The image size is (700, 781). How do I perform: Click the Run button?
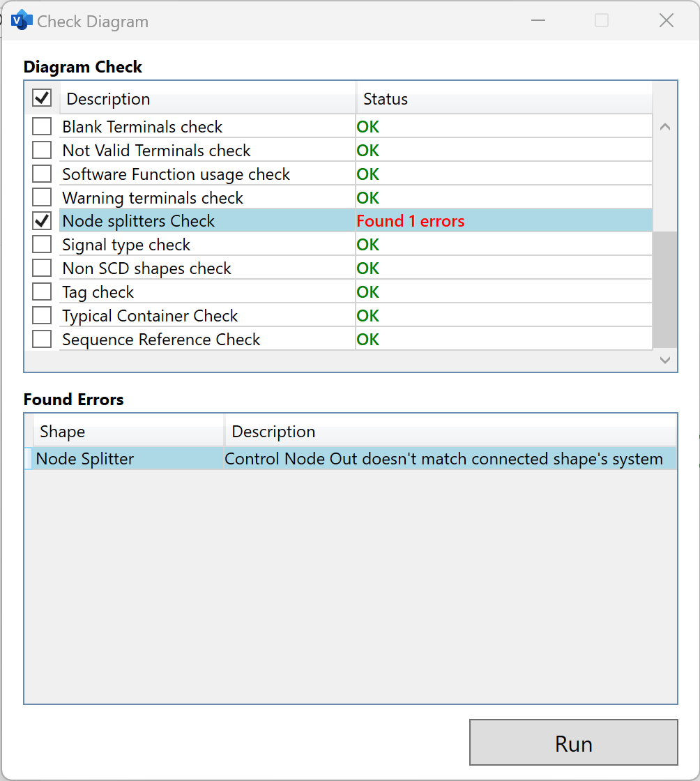574,742
